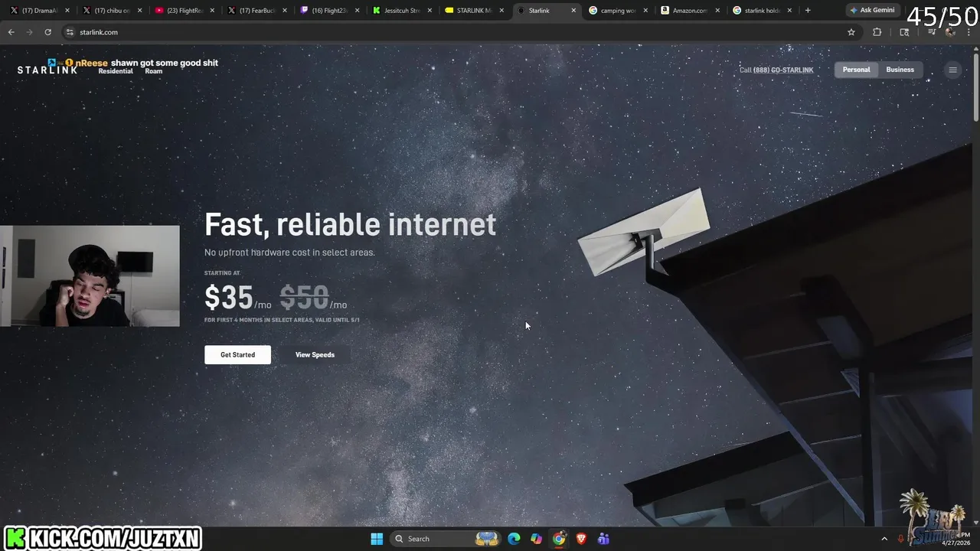
Task: View site information icon in address bar
Action: point(70,32)
